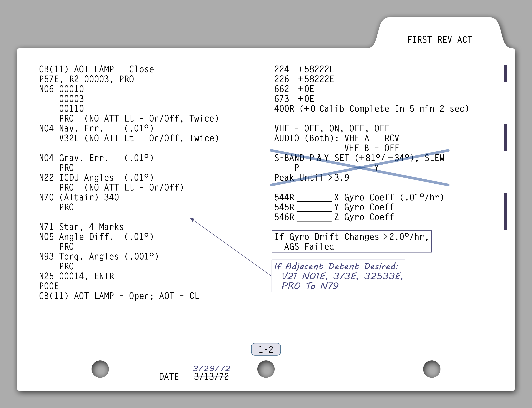Click the left binder punch hole

click(x=100, y=369)
